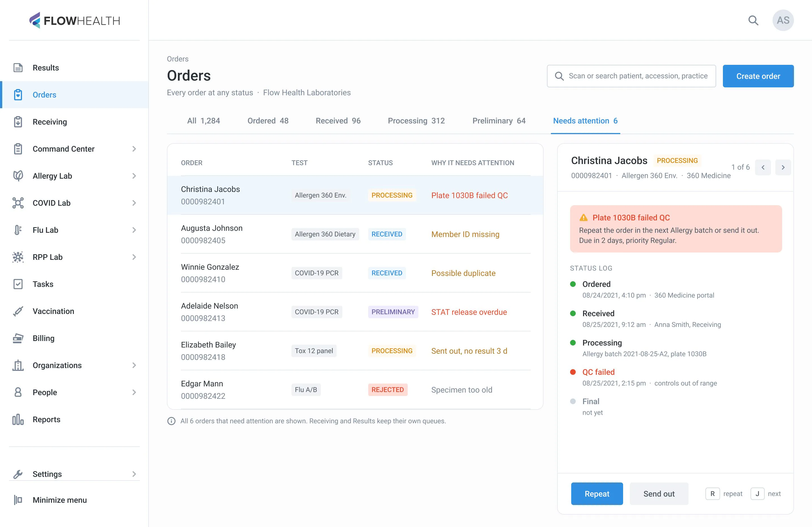Open the Tasks checkbox icon
The width and height of the screenshot is (812, 527).
[18, 284]
